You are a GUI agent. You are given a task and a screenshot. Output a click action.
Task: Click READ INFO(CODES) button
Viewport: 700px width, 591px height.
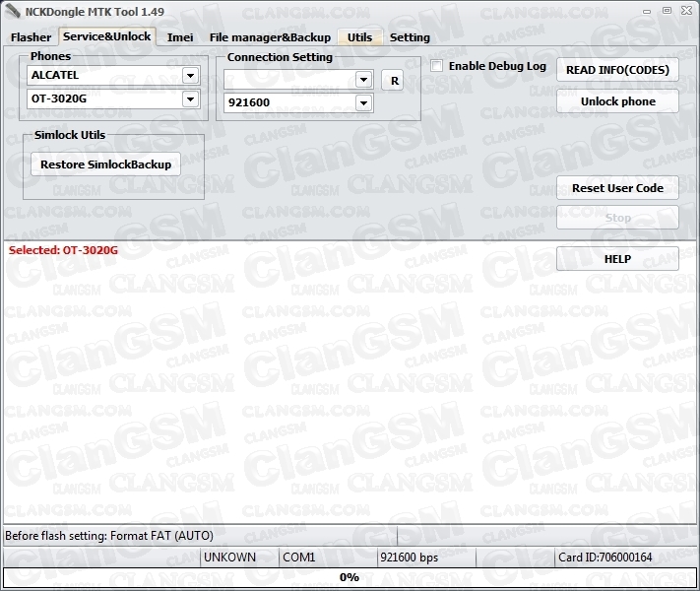[x=617, y=70]
